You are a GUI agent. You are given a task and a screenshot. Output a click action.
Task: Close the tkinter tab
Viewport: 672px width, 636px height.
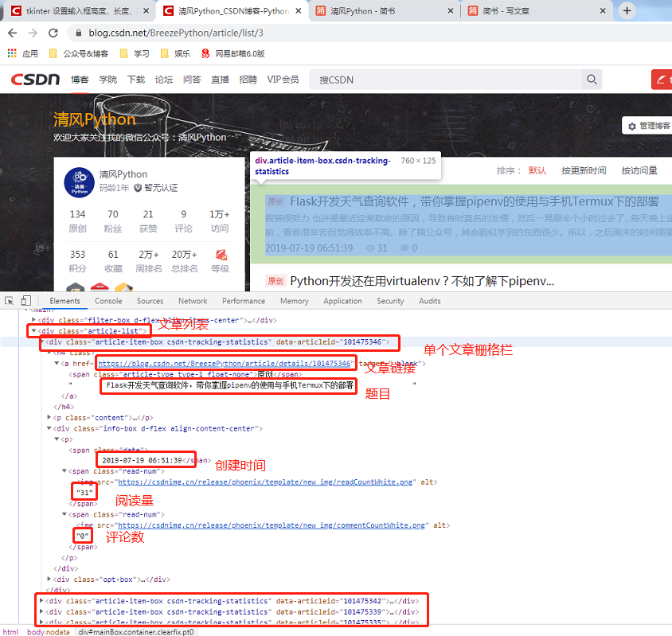tap(147, 10)
